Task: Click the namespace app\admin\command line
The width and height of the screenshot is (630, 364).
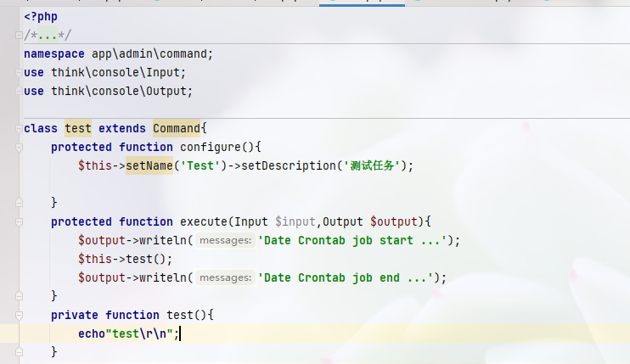Action: [x=119, y=53]
